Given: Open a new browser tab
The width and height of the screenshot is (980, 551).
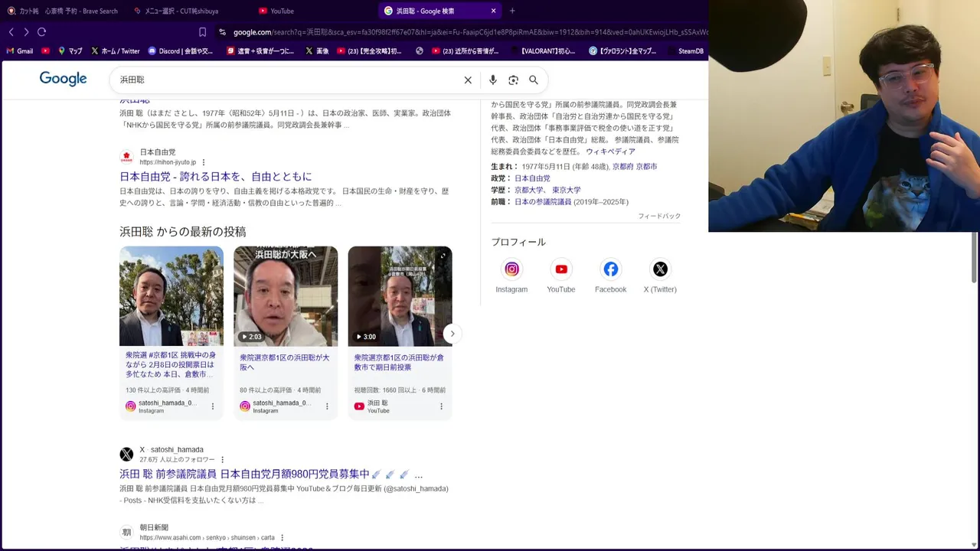Looking at the screenshot, I should coord(512,11).
